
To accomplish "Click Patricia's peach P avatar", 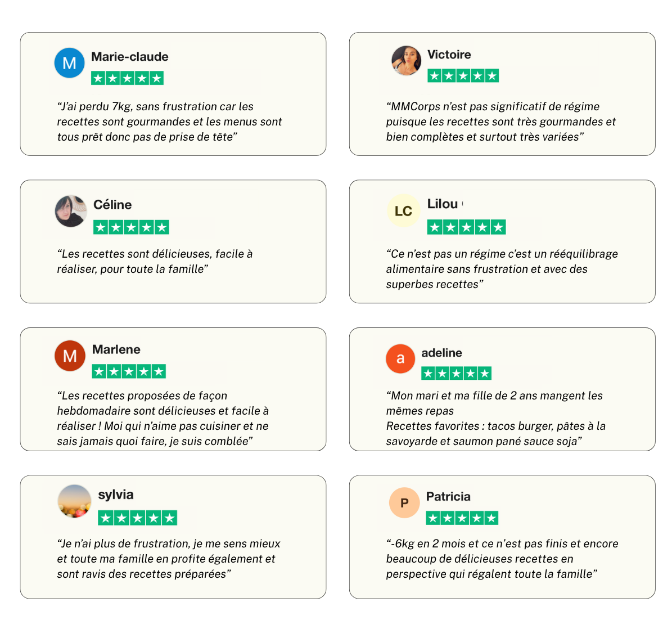I will [x=404, y=502].
